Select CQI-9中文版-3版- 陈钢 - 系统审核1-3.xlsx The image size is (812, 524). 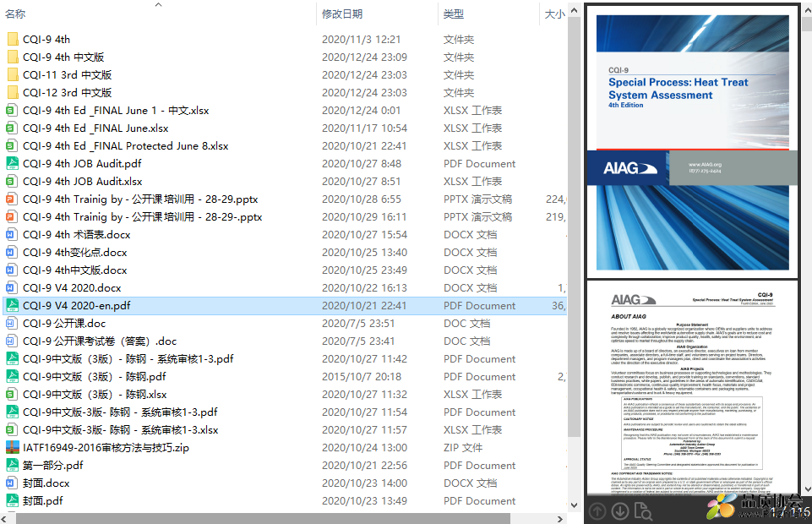point(120,429)
